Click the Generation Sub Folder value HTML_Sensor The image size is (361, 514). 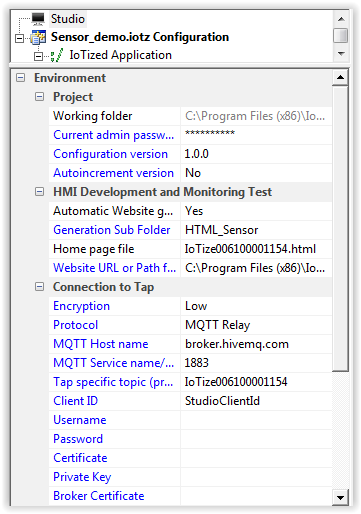tap(256, 230)
